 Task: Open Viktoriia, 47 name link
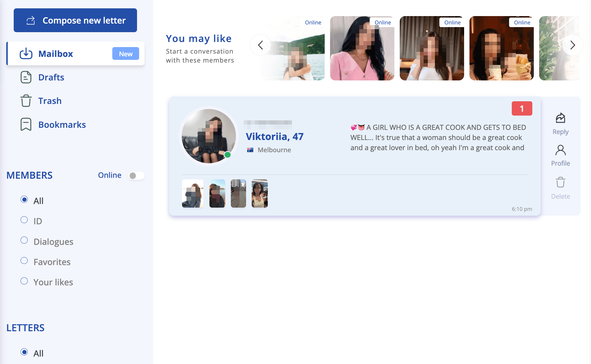pos(275,136)
